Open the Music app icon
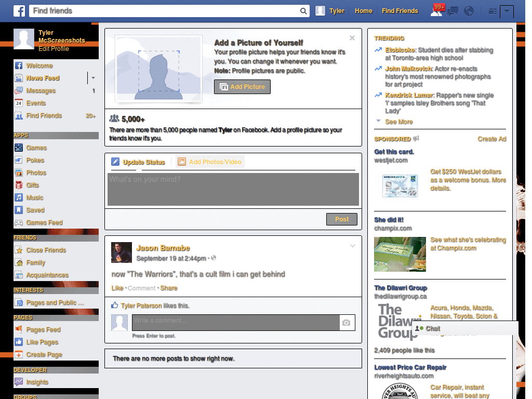532x399 pixels. click(x=19, y=197)
